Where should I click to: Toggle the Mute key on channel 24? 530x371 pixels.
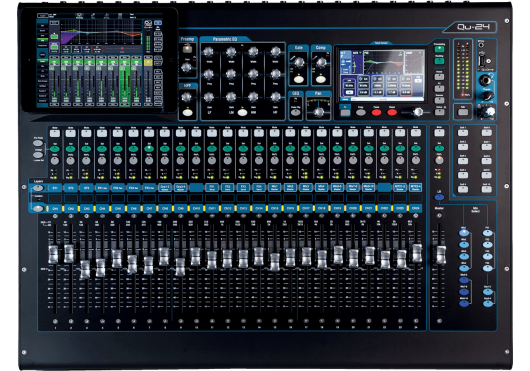(x=415, y=133)
